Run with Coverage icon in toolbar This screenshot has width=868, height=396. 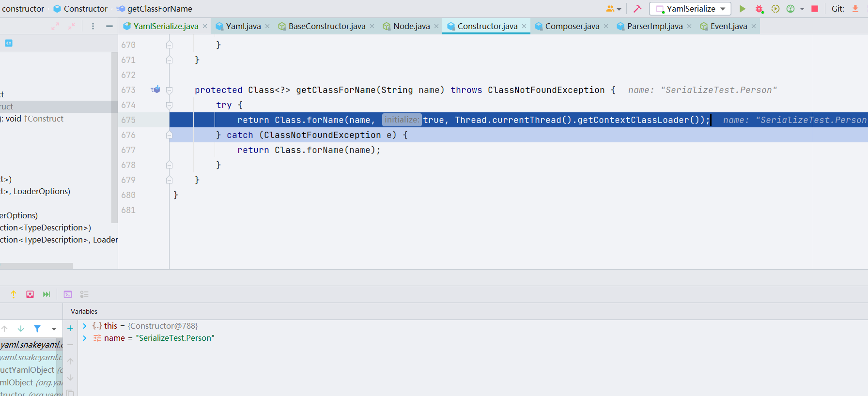click(x=775, y=9)
